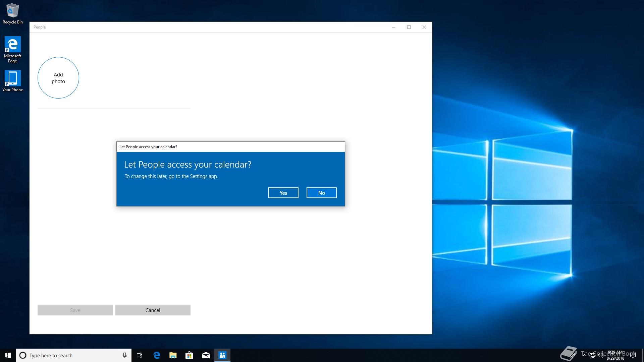This screenshot has width=644, height=362.
Task: Show hidden system tray icons
Action: [x=585, y=355]
